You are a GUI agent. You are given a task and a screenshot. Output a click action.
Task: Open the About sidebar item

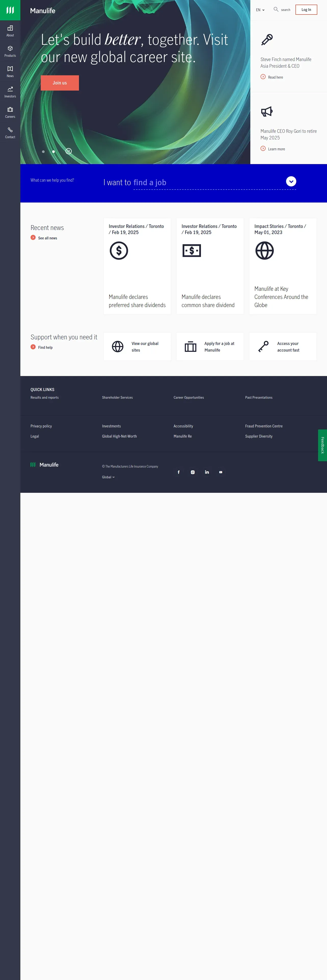[10, 31]
